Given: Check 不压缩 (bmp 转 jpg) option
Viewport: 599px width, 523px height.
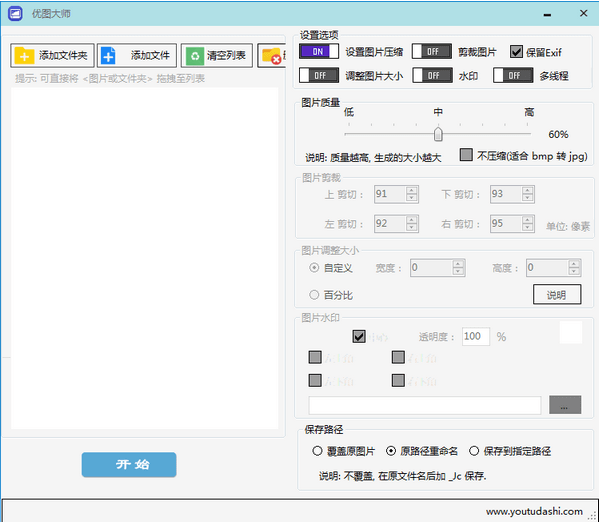Looking at the screenshot, I should point(466,155).
